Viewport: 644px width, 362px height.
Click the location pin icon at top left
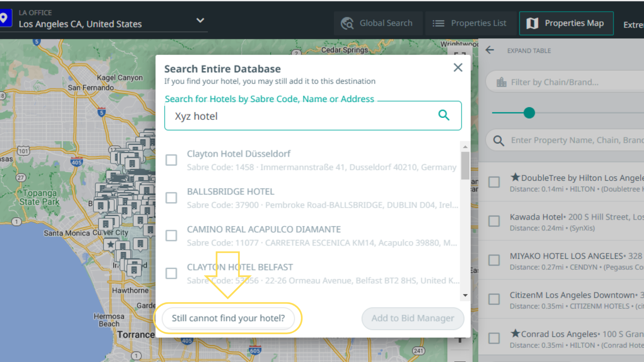(4, 18)
